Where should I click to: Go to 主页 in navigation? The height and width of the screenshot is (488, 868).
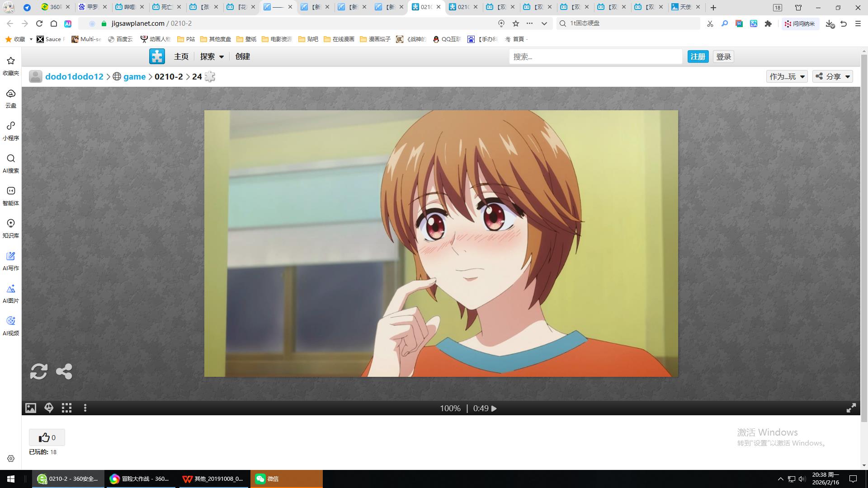pos(181,56)
